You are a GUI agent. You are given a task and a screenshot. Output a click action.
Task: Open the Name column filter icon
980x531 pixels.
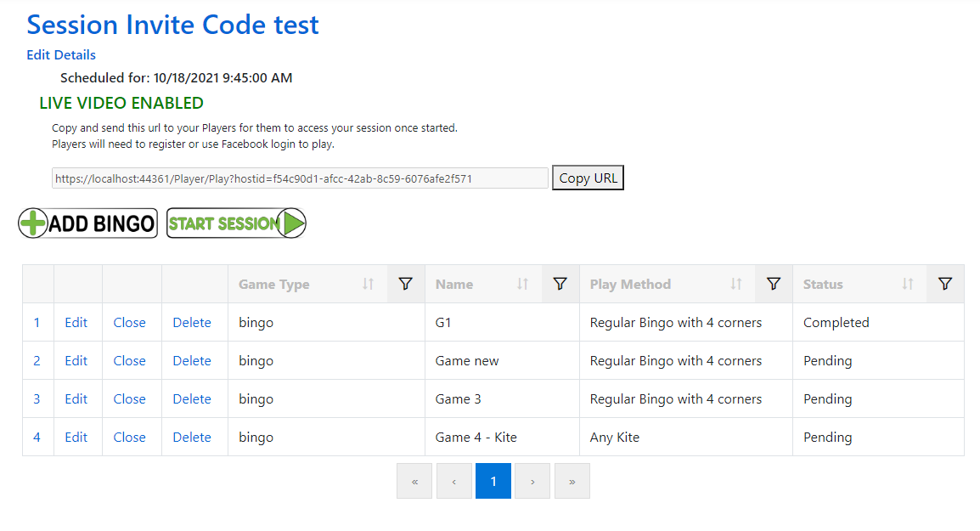(x=560, y=285)
